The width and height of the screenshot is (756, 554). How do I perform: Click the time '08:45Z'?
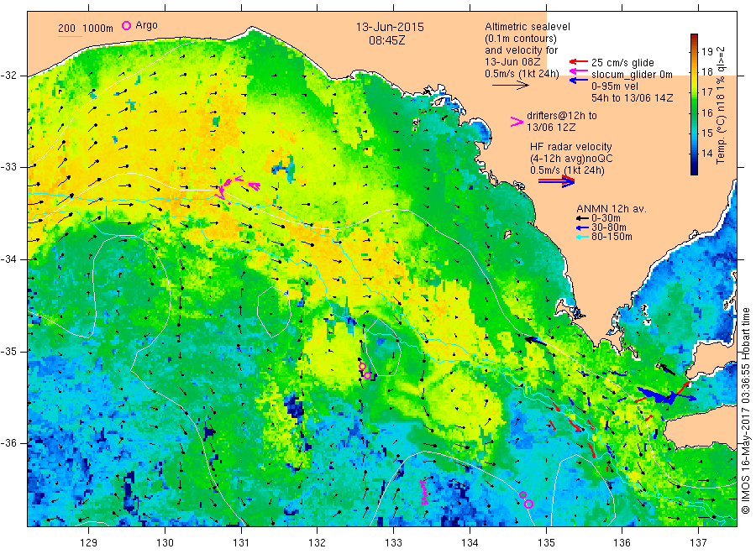[x=387, y=40]
